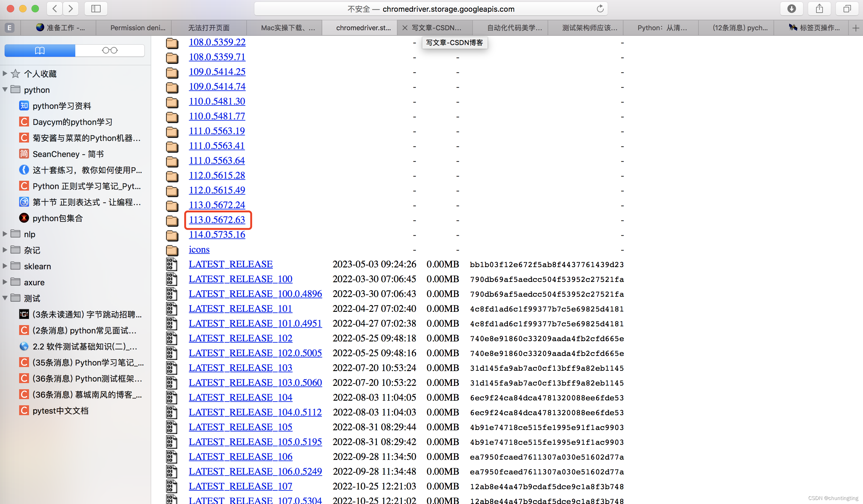Expand the 个人收藏 favorites group
Viewport: 863px width, 504px height.
(5, 73)
